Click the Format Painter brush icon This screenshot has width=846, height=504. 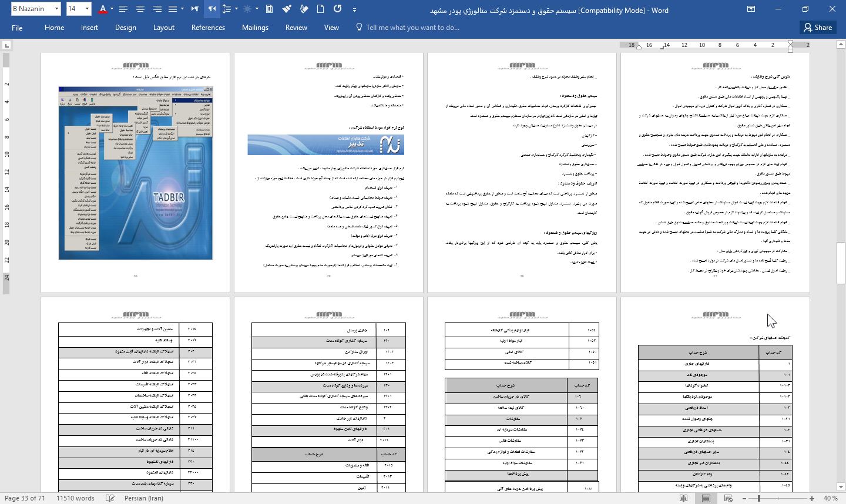click(287, 9)
